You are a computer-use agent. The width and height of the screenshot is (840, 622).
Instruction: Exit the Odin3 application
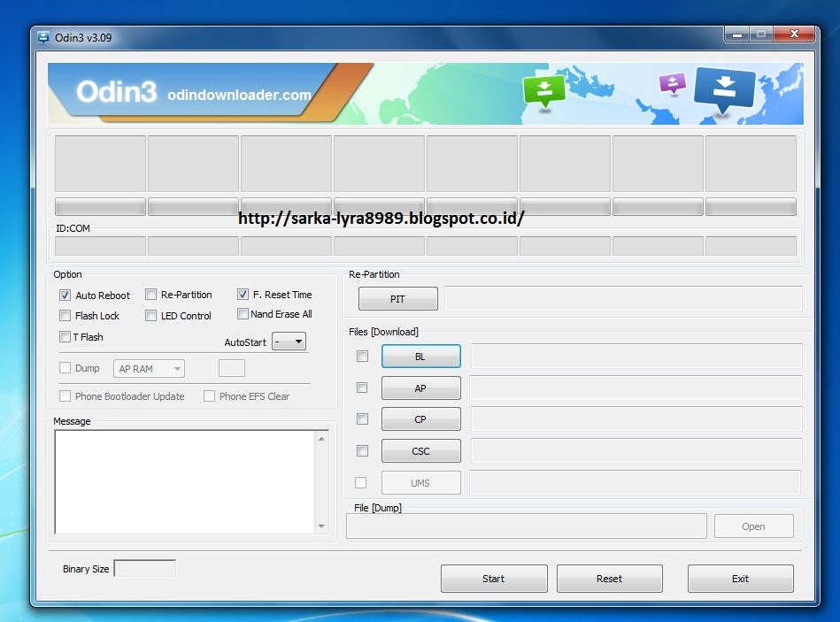pyautogui.click(x=740, y=579)
